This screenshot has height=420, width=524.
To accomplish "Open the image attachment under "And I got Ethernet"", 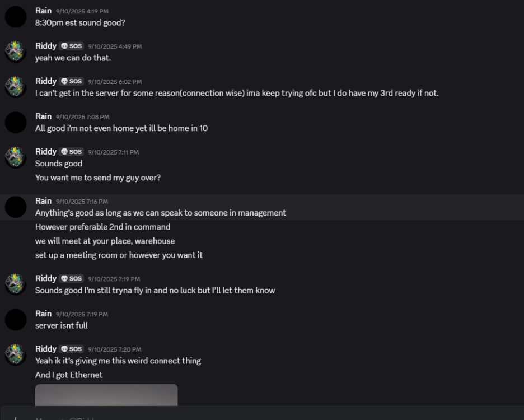I will coord(106,395).
